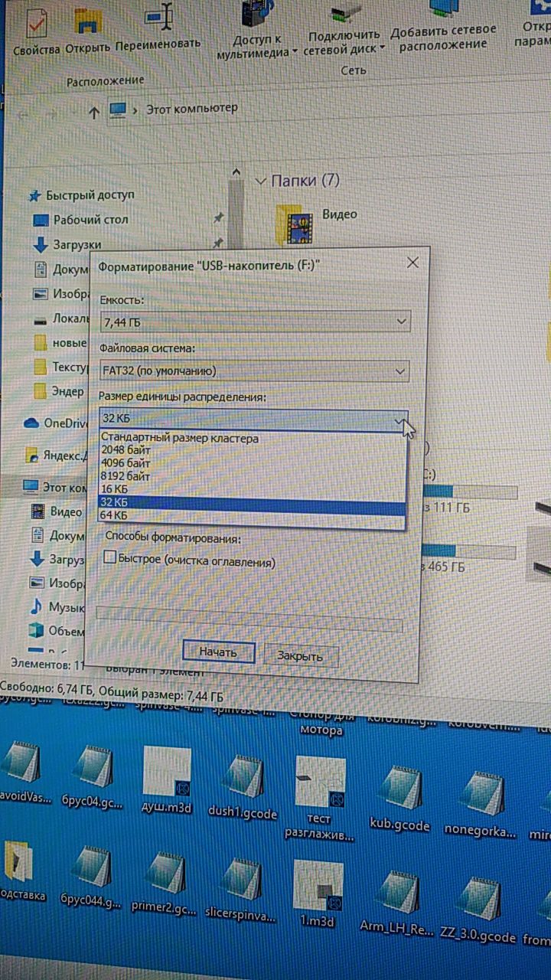The image size is (551, 980).
Task: Click the Этот компьютер breadcrumb
Action: point(192,109)
